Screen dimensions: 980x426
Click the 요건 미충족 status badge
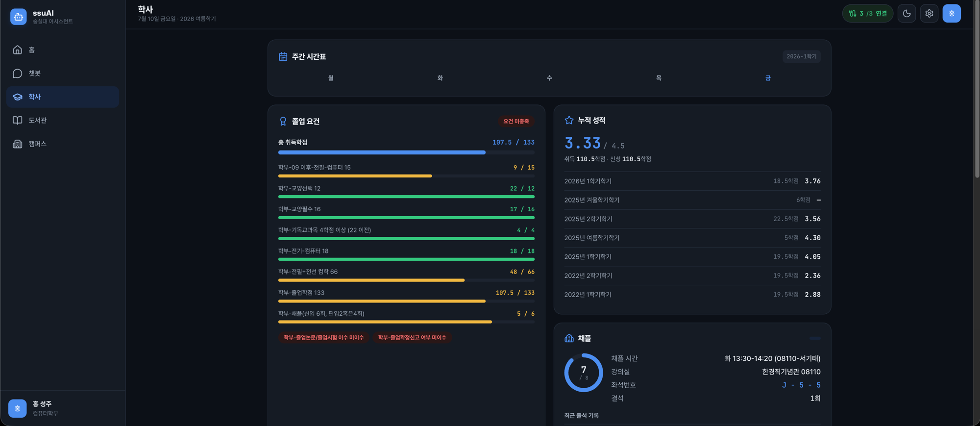(516, 121)
